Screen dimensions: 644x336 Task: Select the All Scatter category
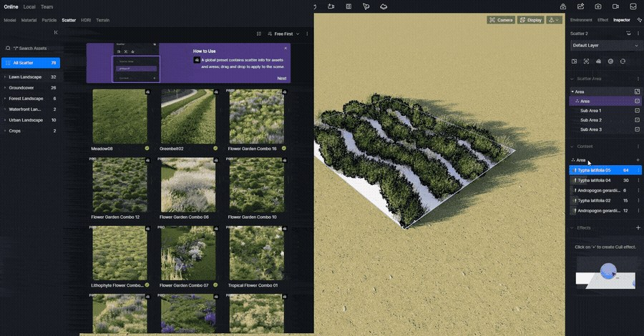click(x=30, y=63)
